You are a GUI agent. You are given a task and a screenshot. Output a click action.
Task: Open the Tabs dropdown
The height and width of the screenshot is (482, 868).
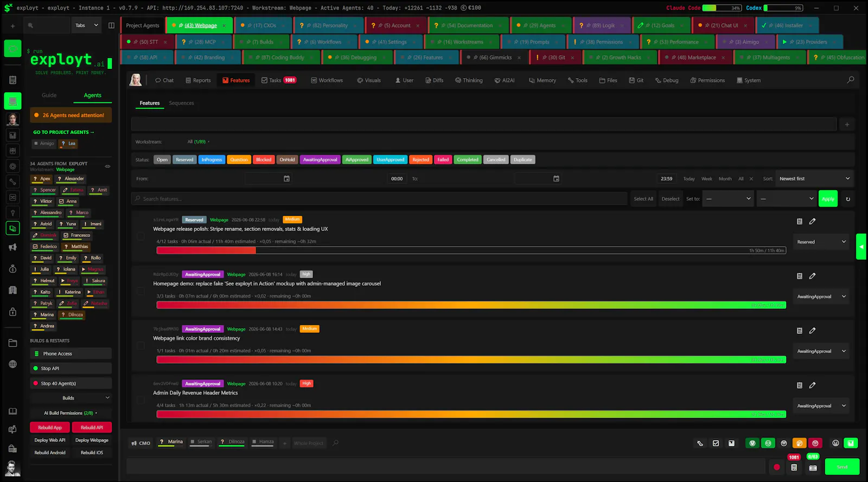pos(87,25)
